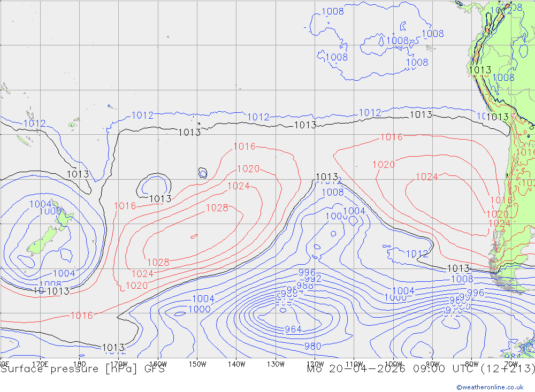Click the 'Surface pressure [hPa] GFS' title
This screenshot has width=535, height=392.
tap(82, 369)
